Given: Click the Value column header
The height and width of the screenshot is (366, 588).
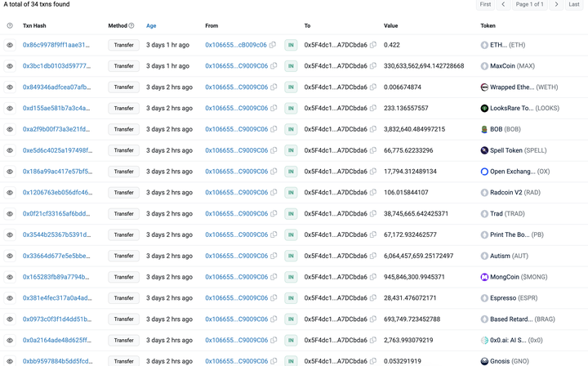Looking at the screenshot, I should (390, 25).
